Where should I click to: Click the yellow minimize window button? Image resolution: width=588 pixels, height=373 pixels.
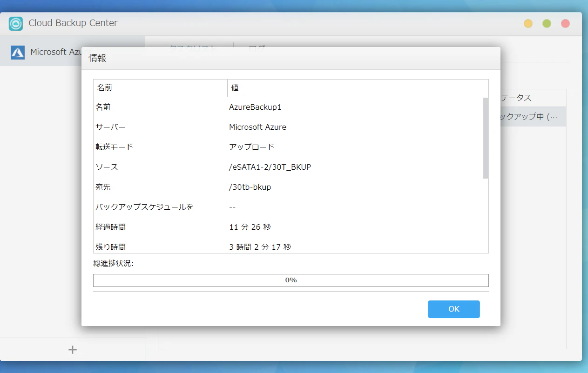coord(528,23)
